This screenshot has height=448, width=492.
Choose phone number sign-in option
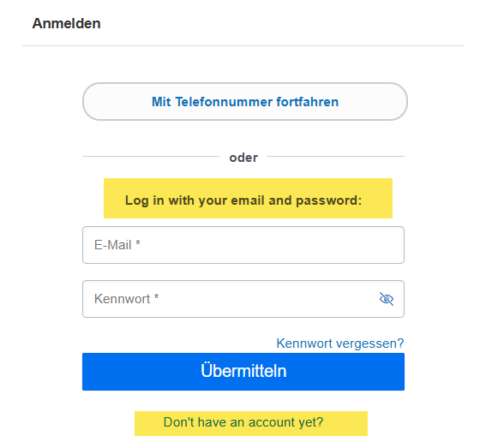245,102
